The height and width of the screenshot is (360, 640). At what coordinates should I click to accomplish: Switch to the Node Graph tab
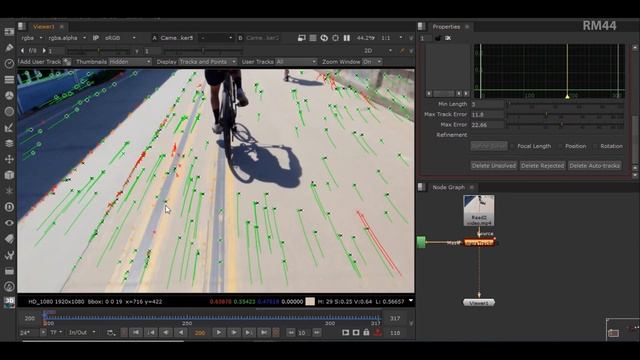coord(449,187)
